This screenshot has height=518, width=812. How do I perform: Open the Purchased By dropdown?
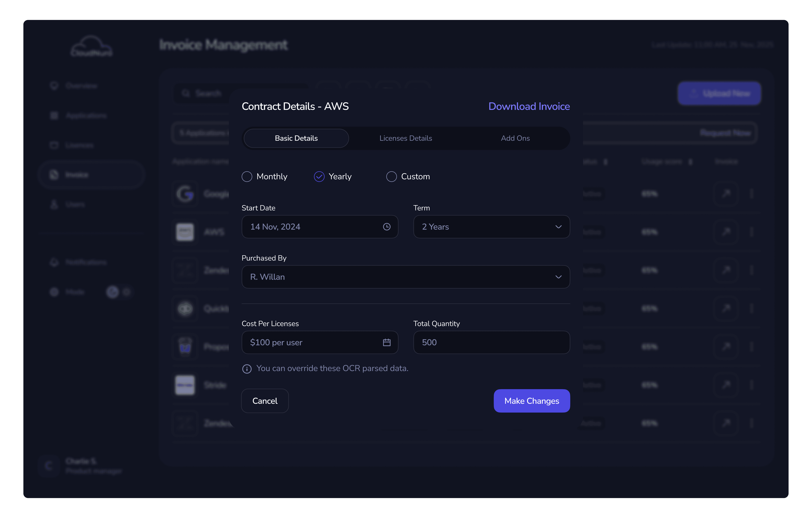pyautogui.click(x=405, y=277)
